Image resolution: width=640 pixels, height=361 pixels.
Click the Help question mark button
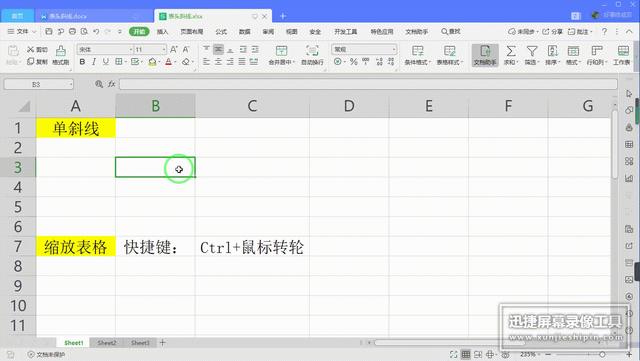pyautogui.click(x=604, y=31)
